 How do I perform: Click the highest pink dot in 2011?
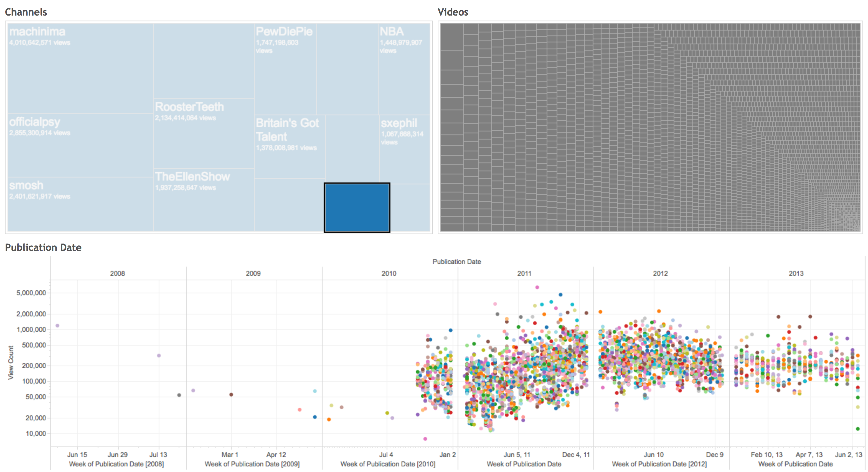coord(537,287)
